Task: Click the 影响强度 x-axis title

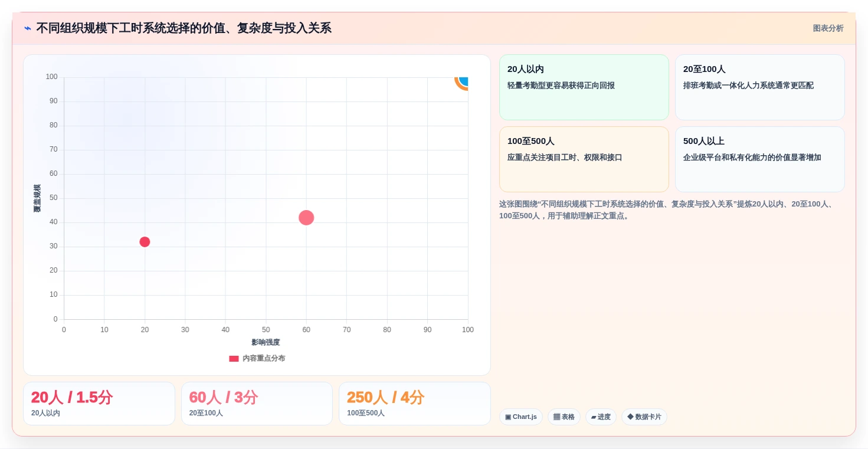Action: tap(266, 342)
